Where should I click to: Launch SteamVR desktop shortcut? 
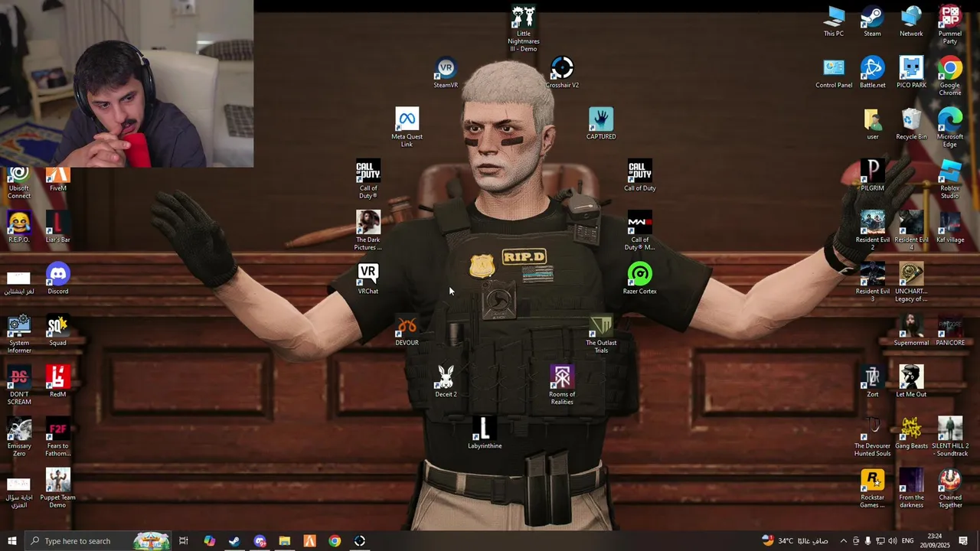point(446,73)
